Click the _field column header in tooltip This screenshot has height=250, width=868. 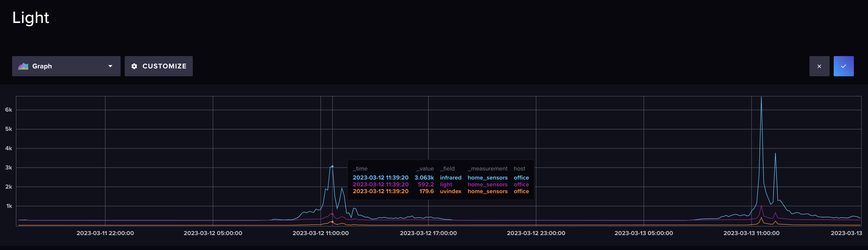click(x=447, y=169)
